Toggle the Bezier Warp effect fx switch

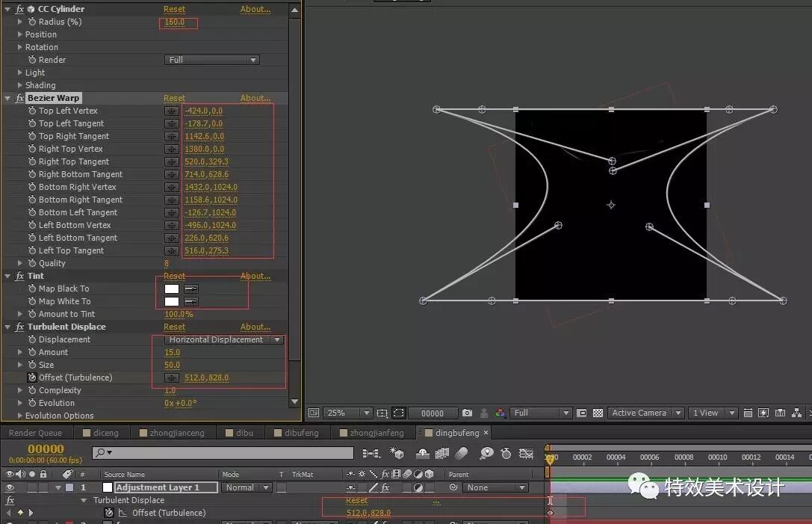point(19,98)
